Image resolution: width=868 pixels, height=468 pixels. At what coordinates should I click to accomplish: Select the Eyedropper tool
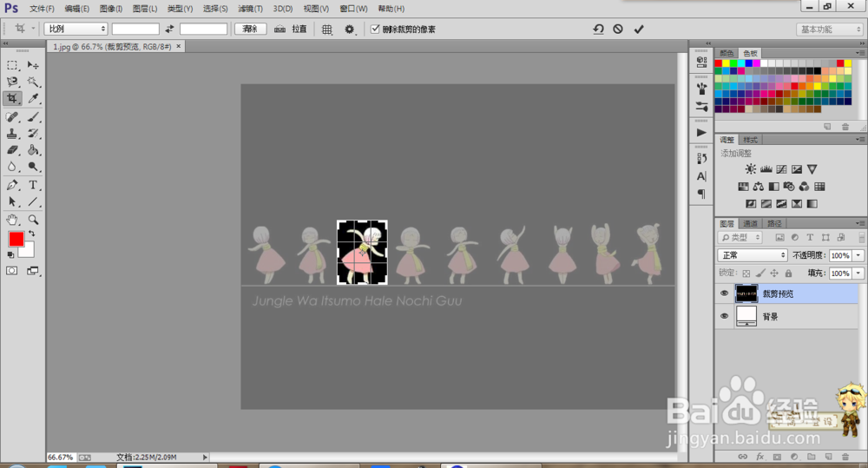tap(33, 99)
